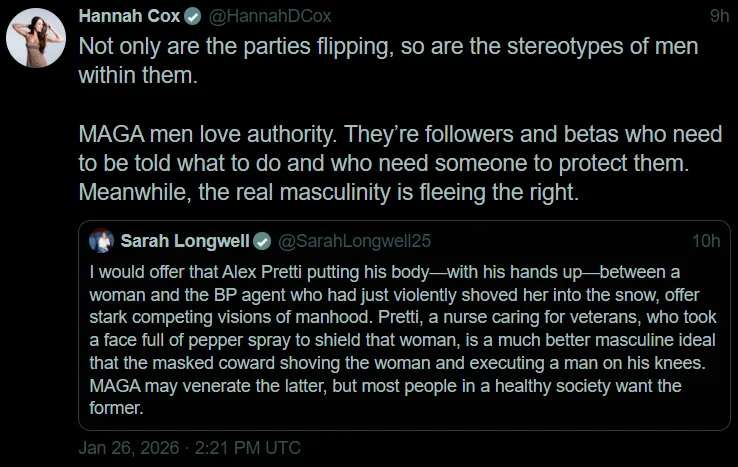Click the 9h timestamp on the tweet

pos(719,16)
